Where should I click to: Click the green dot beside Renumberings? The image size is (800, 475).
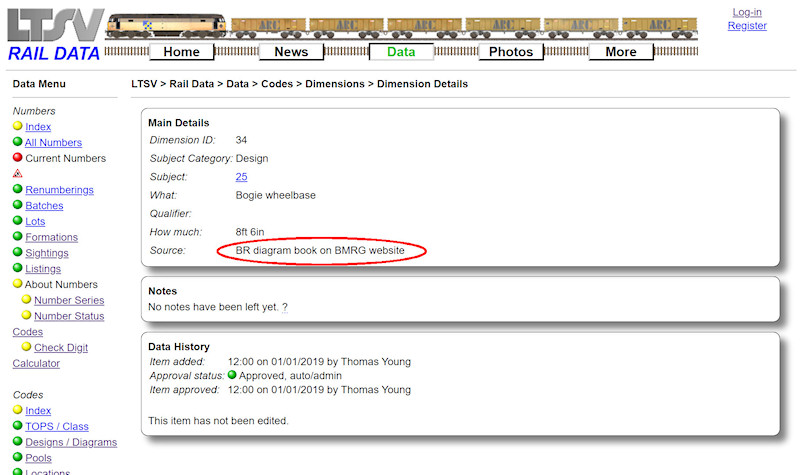18,189
